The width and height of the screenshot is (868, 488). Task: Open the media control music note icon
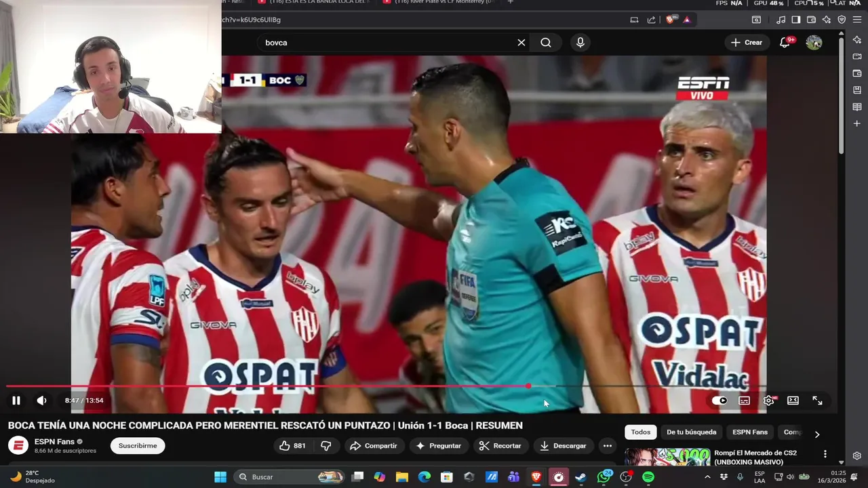pos(781,20)
